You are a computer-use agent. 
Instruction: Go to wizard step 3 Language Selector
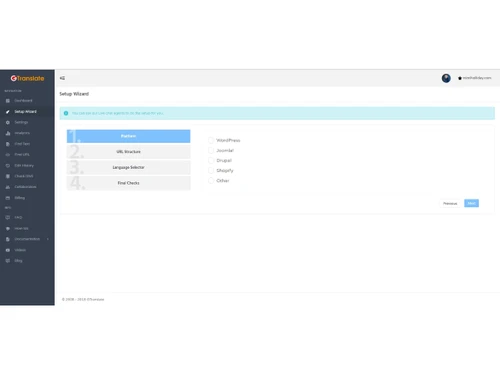(129, 167)
